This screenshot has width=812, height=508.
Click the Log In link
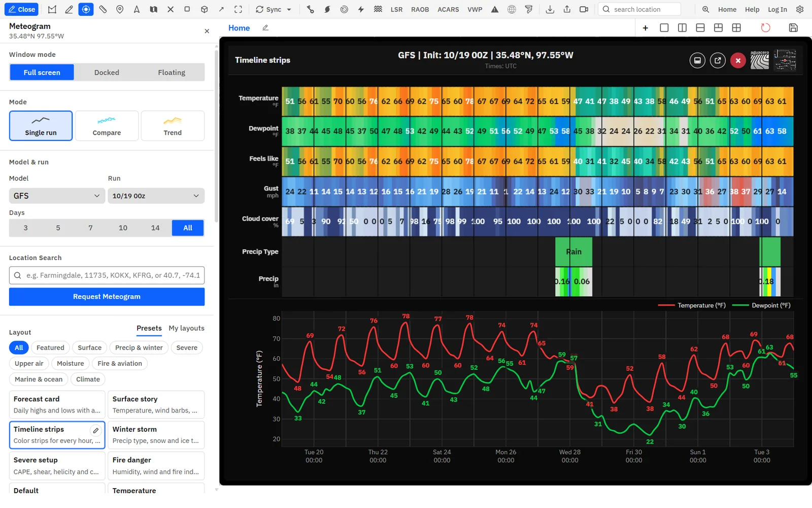(777, 9)
